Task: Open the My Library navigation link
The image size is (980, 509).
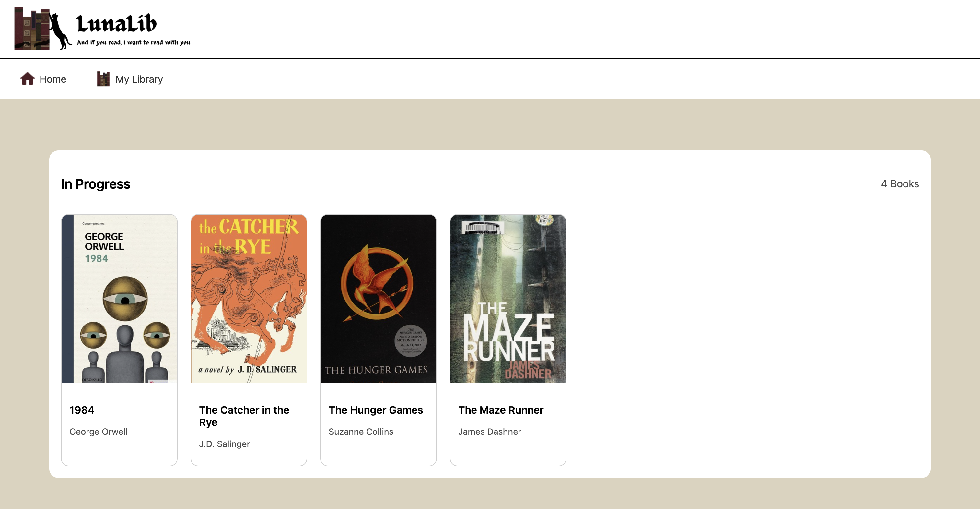Action: (130, 79)
